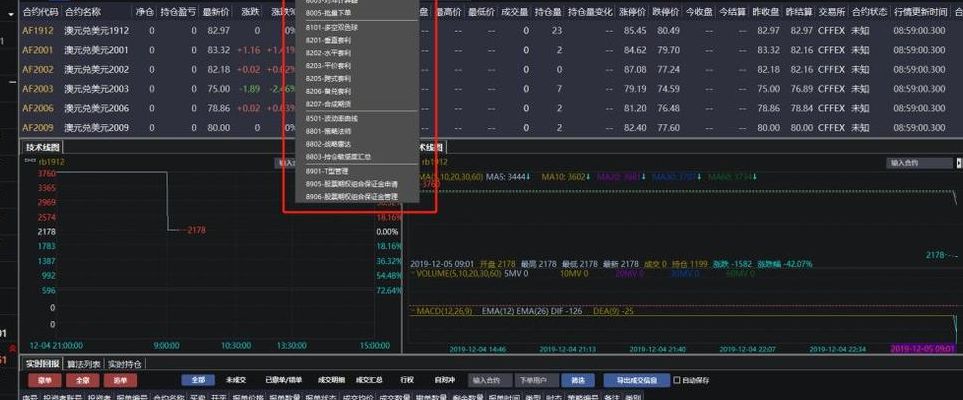Click the 成交量 column header
This screenshot has width=963, height=400.
click(x=514, y=12)
